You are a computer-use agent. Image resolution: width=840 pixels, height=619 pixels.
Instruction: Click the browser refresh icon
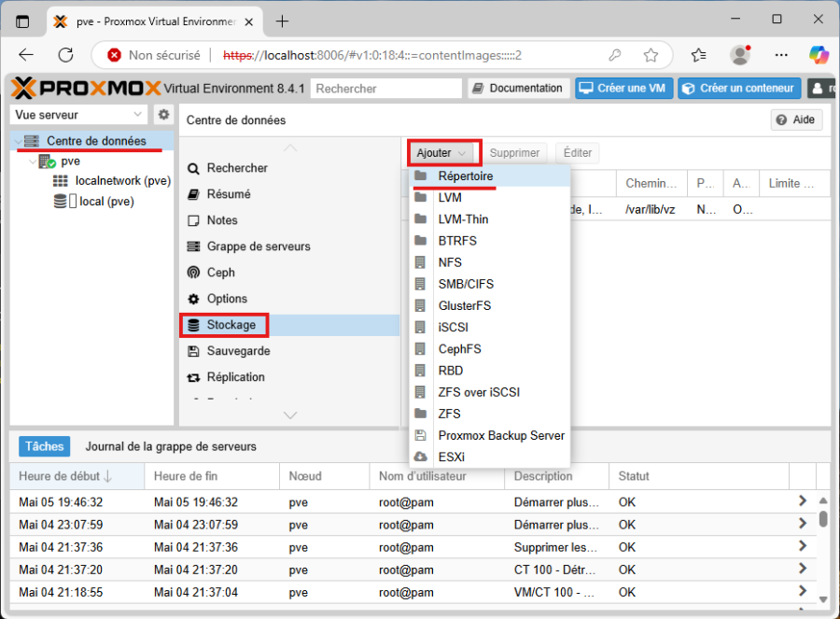66,55
